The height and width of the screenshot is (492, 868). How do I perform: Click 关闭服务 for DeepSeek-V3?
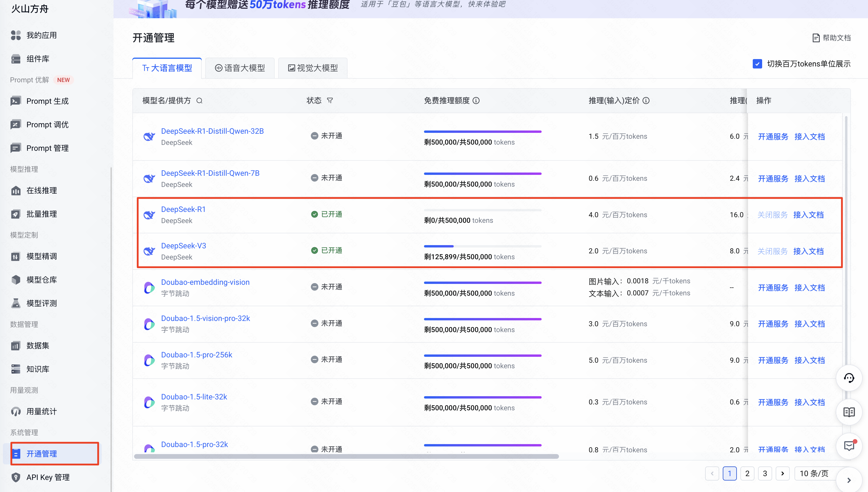click(x=772, y=251)
